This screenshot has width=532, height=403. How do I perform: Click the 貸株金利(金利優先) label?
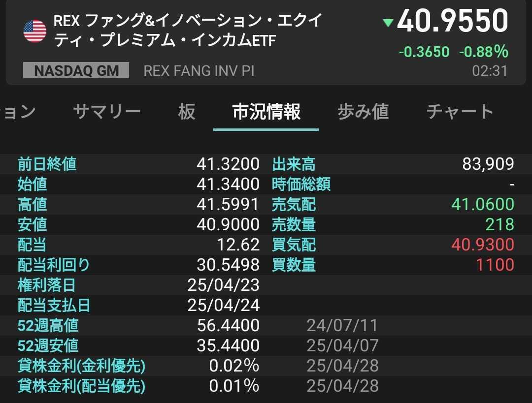81,366
